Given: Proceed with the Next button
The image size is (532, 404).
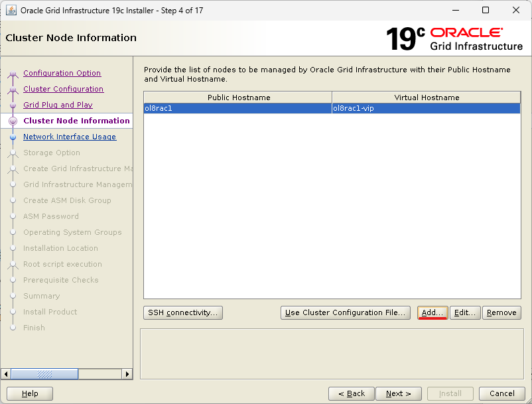Looking at the screenshot, I should click(x=399, y=393).
